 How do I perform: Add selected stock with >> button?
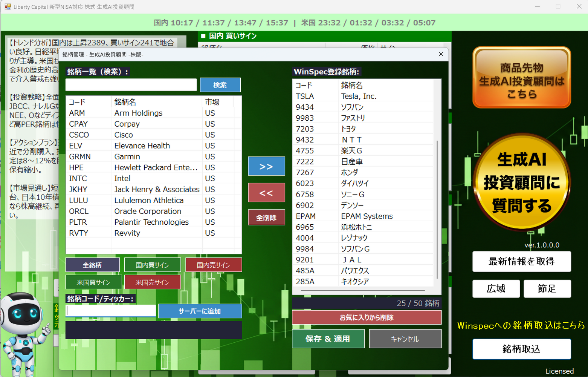pyautogui.click(x=266, y=166)
